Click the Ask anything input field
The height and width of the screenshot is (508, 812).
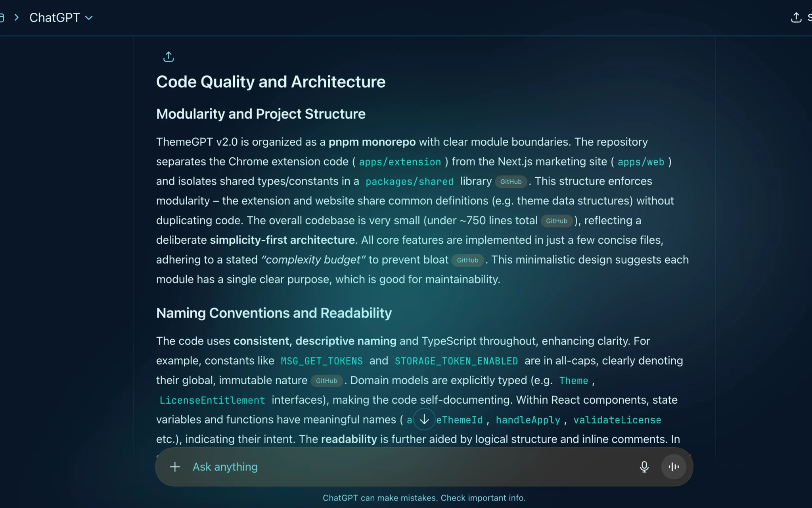pos(396,467)
